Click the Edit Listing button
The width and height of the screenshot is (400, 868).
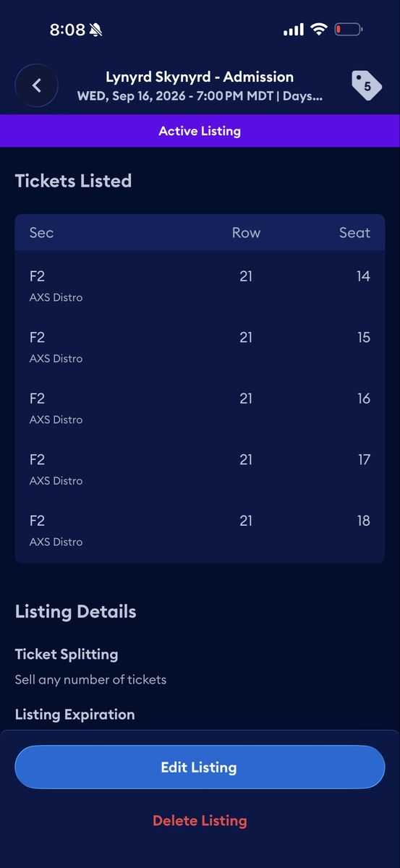pos(200,767)
